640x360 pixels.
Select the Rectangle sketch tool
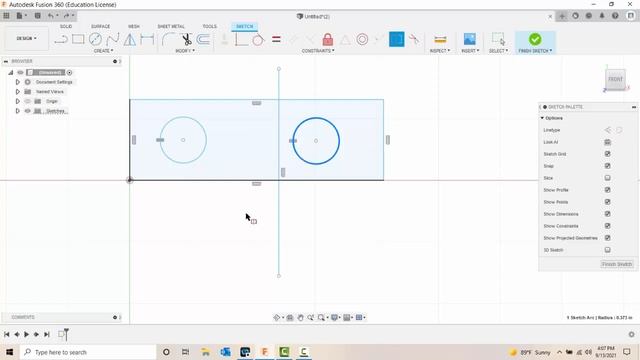pos(78,39)
